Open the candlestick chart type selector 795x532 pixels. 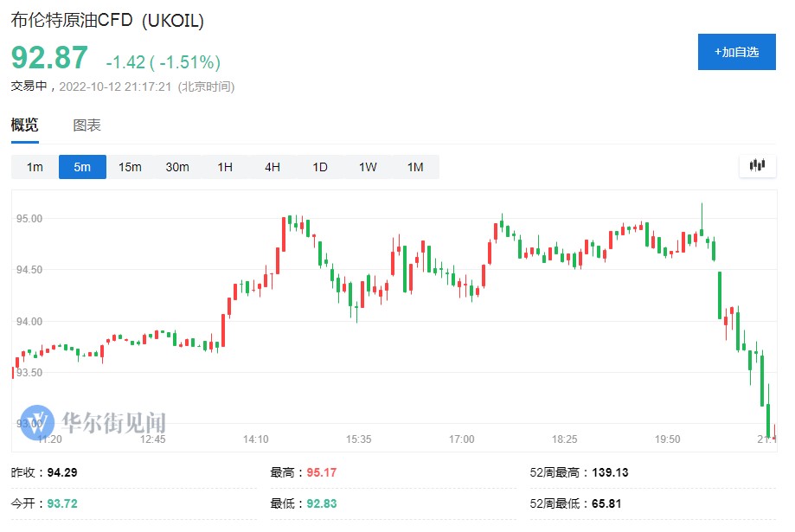pyautogui.click(x=758, y=166)
